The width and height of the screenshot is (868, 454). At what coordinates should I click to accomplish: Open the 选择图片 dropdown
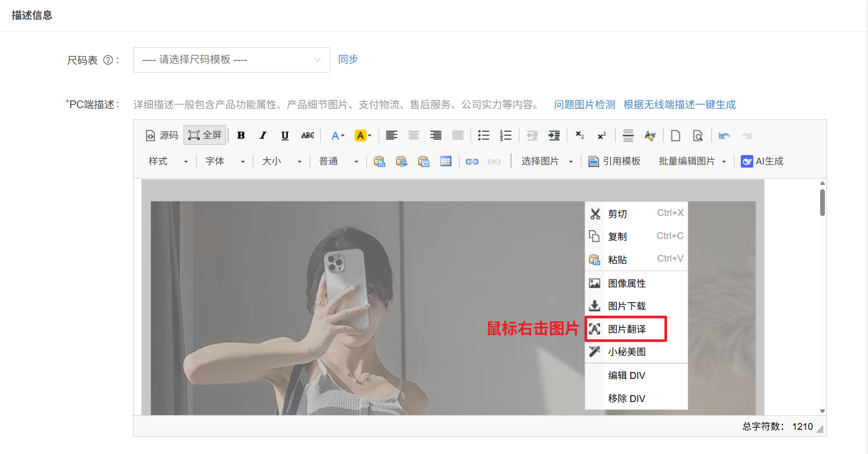pos(547,161)
